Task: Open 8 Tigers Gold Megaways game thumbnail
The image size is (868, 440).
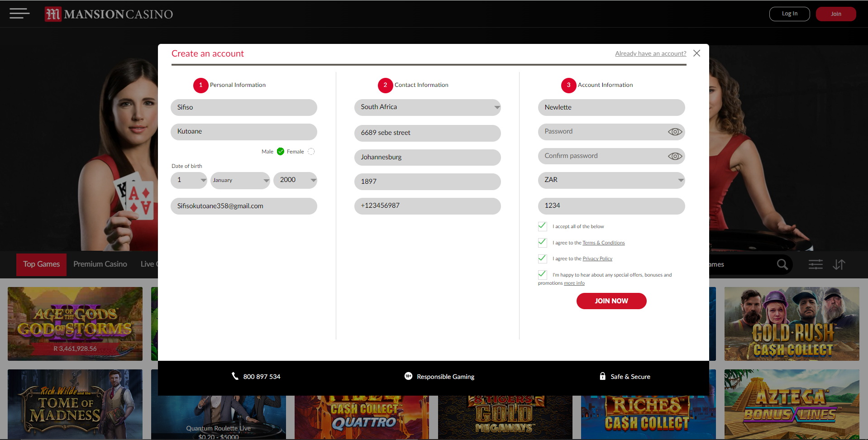Action: [x=505, y=417]
